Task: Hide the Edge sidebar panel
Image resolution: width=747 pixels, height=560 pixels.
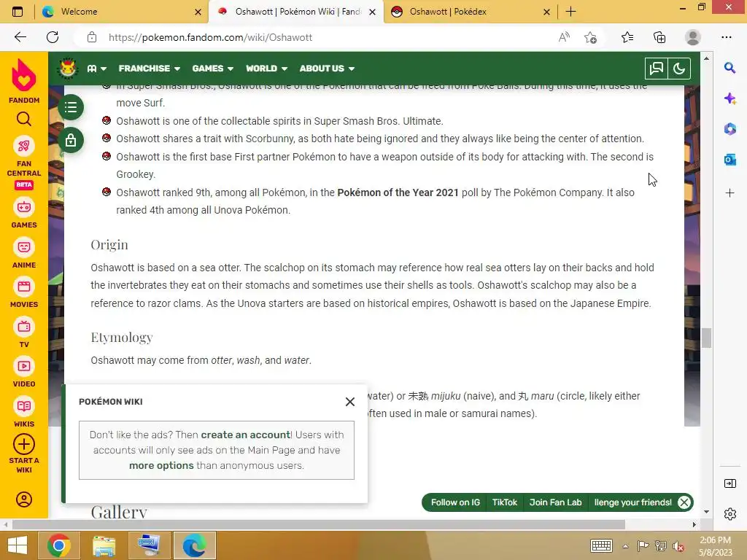Action: (729, 483)
